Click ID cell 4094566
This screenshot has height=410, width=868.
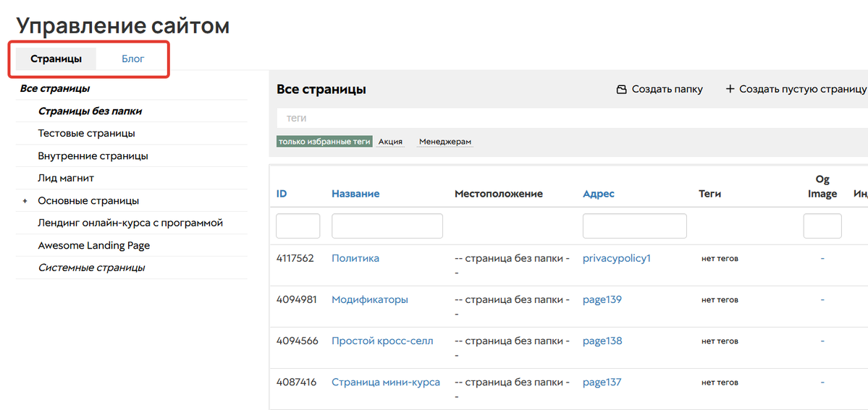tap(298, 341)
